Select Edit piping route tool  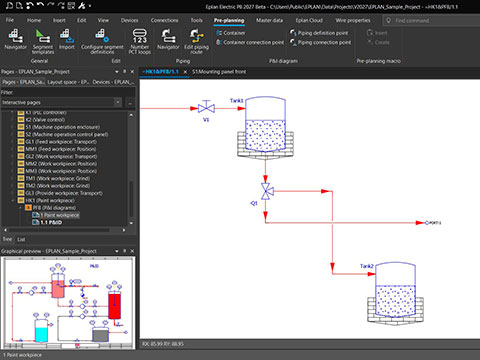(196, 41)
